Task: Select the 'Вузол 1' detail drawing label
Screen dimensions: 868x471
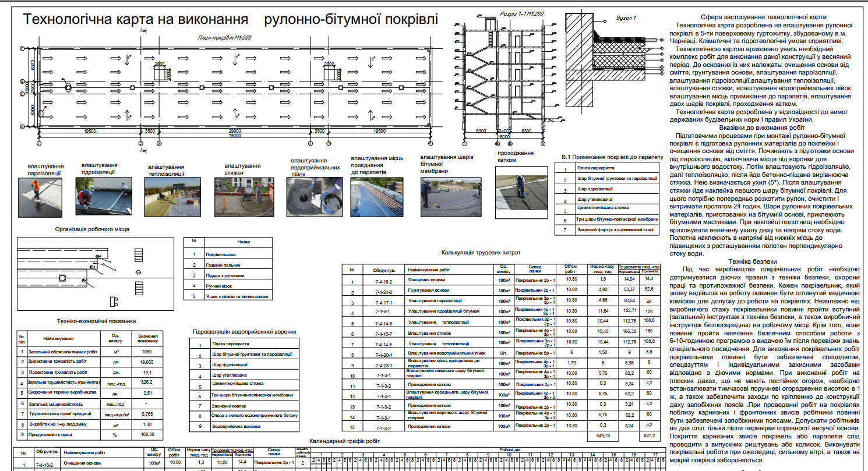Action: pyautogui.click(x=626, y=18)
